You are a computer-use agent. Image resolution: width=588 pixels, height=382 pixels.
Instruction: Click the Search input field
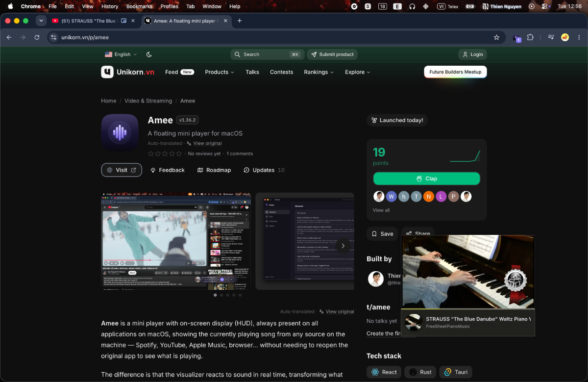(x=267, y=54)
